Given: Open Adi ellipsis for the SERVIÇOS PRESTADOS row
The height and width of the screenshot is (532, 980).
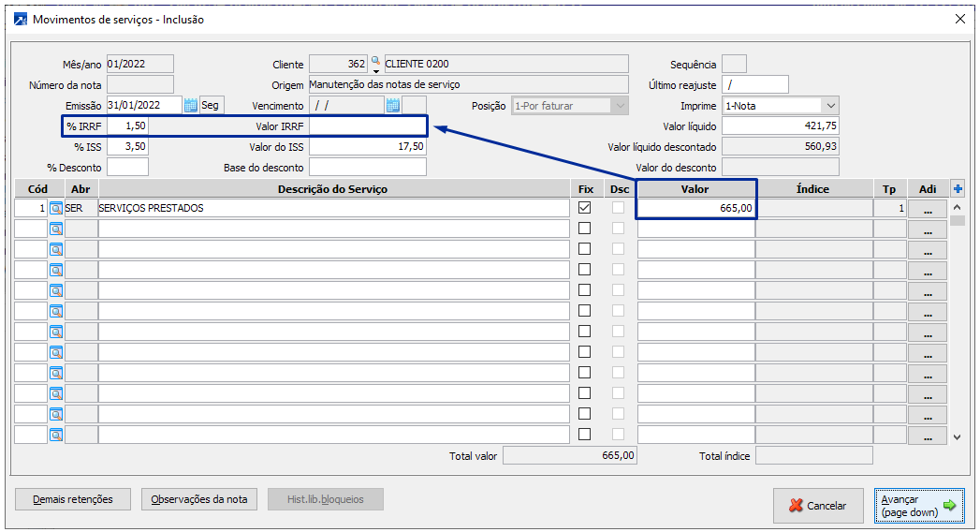Looking at the screenshot, I should point(928,209).
